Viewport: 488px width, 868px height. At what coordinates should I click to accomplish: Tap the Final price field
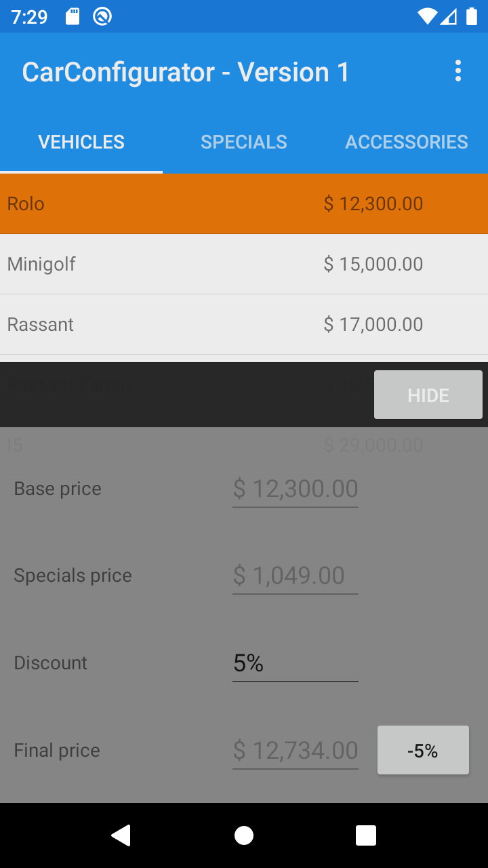[x=295, y=751]
